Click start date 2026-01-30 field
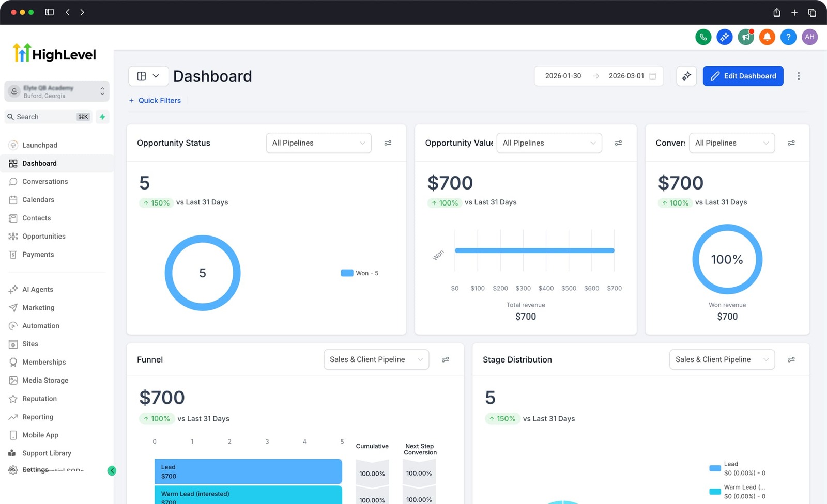 [x=563, y=76]
